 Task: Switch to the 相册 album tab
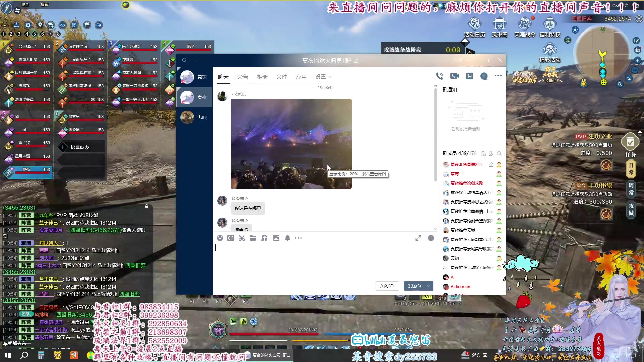tap(262, 77)
